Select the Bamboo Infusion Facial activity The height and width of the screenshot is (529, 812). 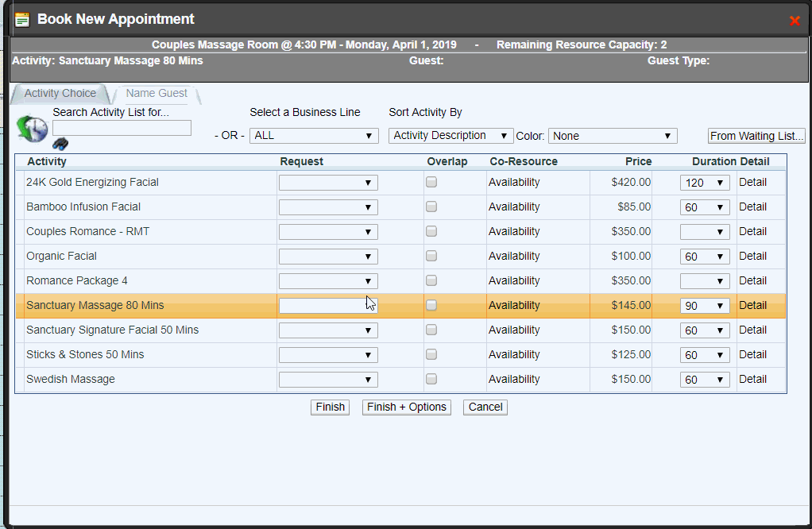pos(83,207)
